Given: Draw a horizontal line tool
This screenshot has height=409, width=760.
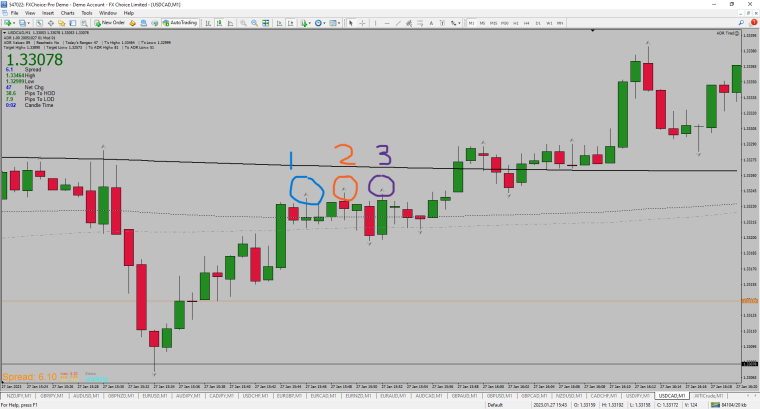Looking at the screenshot, I should click(387, 23).
